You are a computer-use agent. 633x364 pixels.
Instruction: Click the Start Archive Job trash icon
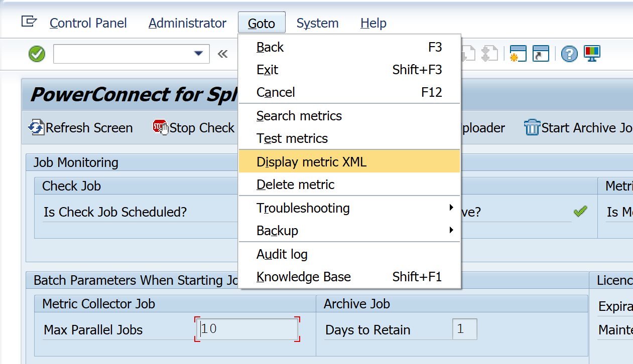coord(532,128)
